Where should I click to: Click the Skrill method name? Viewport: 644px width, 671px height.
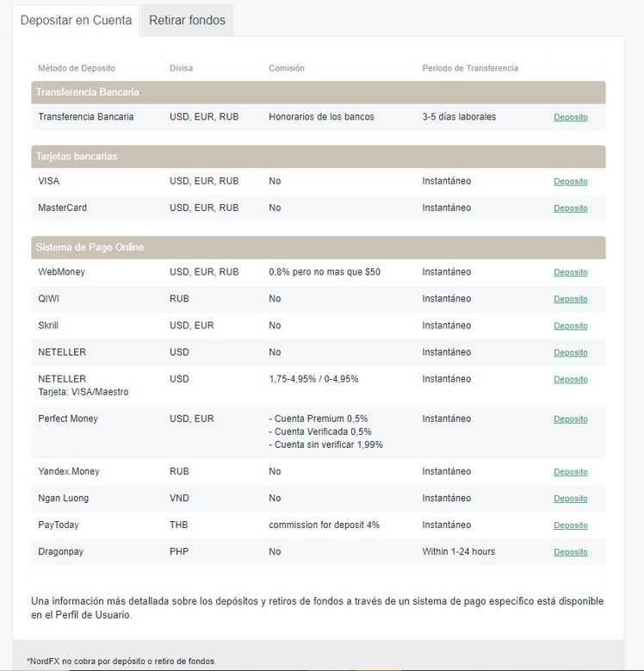point(48,326)
